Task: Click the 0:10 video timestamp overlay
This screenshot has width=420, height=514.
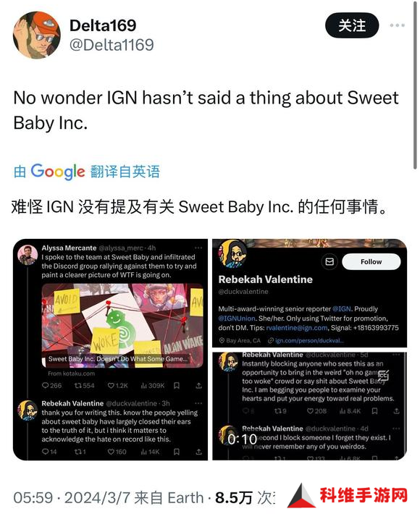Action: (243, 439)
